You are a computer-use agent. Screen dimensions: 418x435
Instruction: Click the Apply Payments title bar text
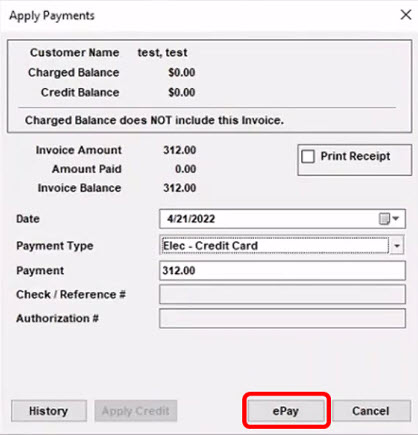(52, 16)
